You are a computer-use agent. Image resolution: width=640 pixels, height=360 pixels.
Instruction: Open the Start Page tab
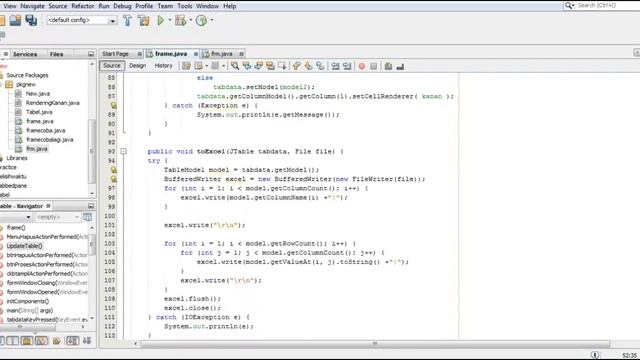tap(116, 54)
